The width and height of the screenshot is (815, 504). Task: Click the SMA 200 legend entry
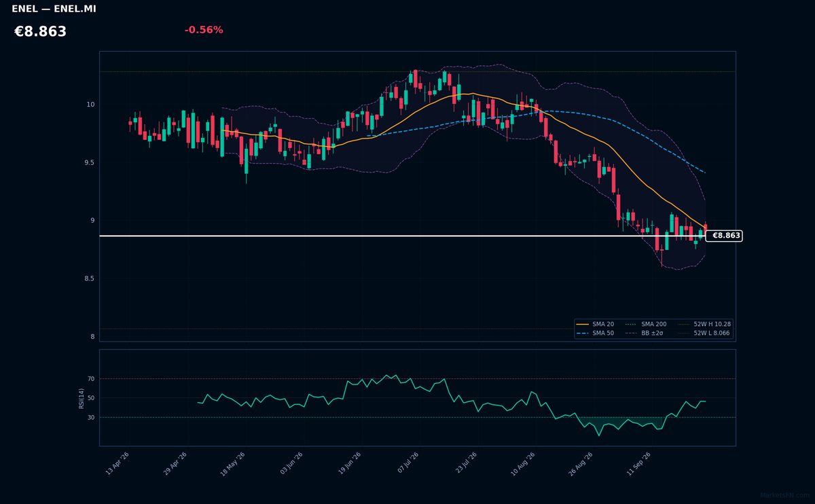coord(646,325)
